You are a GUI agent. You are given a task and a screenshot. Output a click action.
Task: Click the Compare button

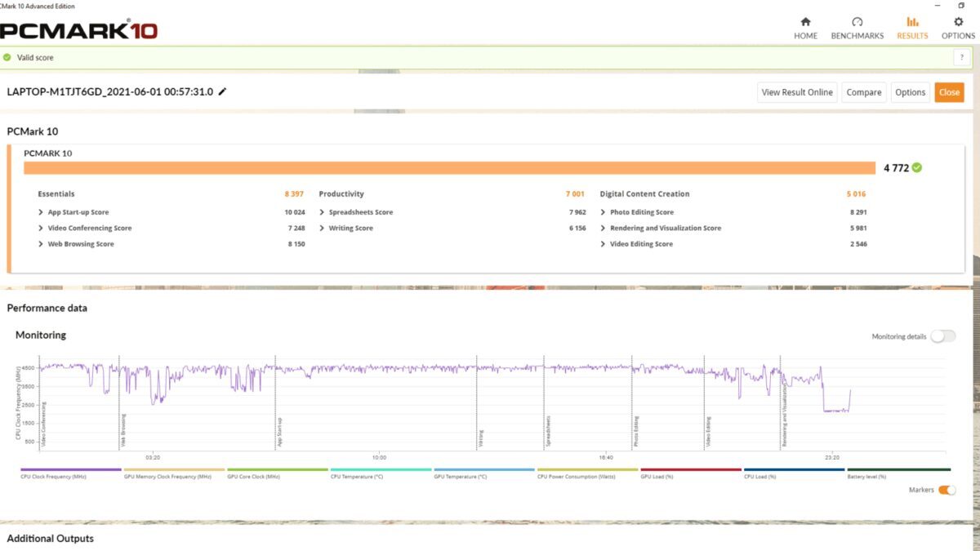pyautogui.click(x=864, y=92)
